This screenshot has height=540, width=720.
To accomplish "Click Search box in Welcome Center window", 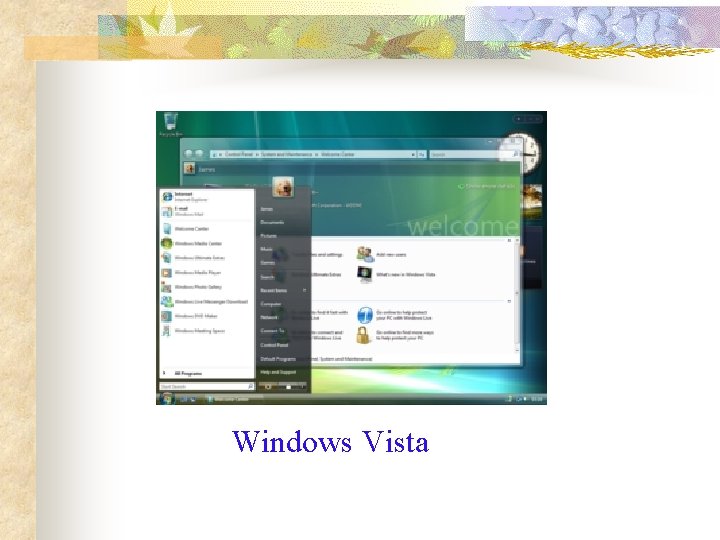I will pos(472,154).
